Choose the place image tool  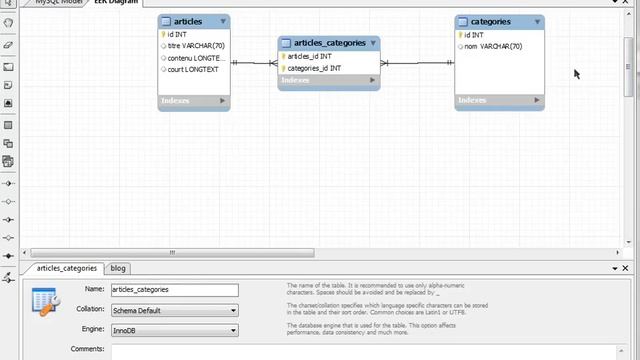(x=8, y=103)
